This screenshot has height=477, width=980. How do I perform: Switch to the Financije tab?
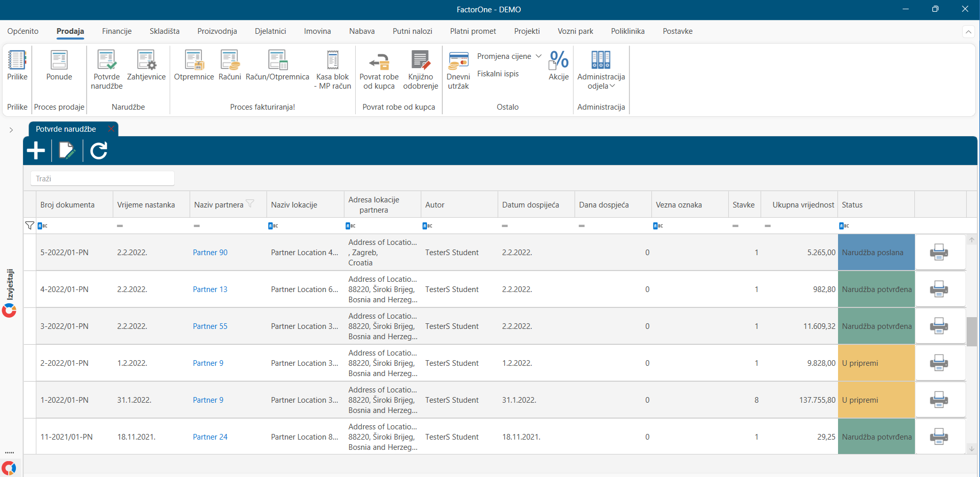tap(117, 31)
